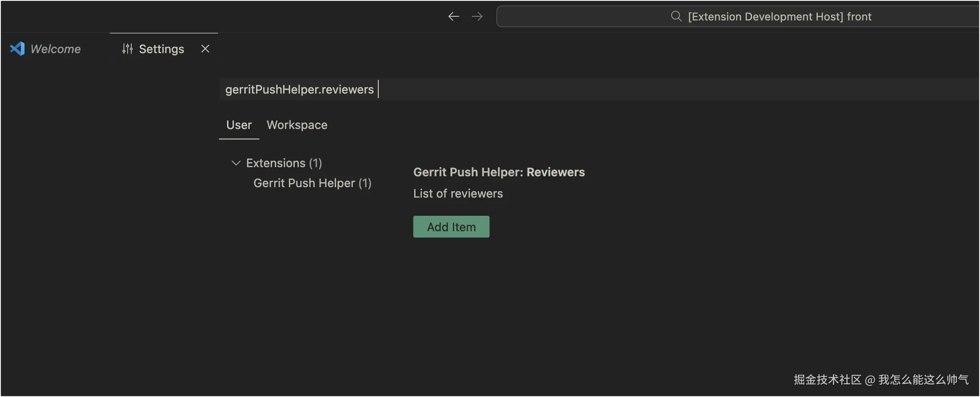Click the search magnifier icon in command center
Screen dimensions: 980x397
coord(676,16)
